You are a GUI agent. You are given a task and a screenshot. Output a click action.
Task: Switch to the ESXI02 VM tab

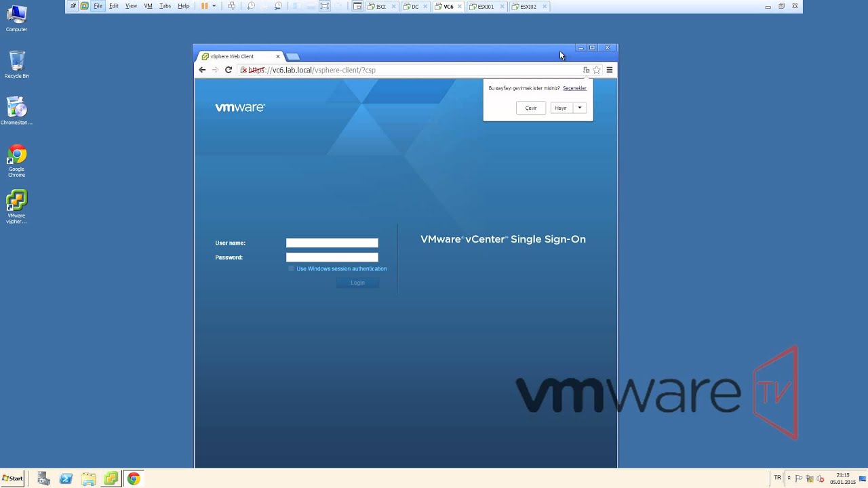pos(528,7)
